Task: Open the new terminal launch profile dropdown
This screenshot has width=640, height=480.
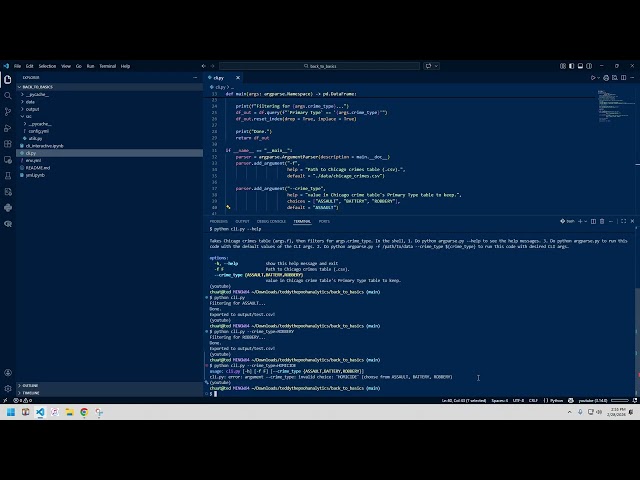Action: (586, 221)
